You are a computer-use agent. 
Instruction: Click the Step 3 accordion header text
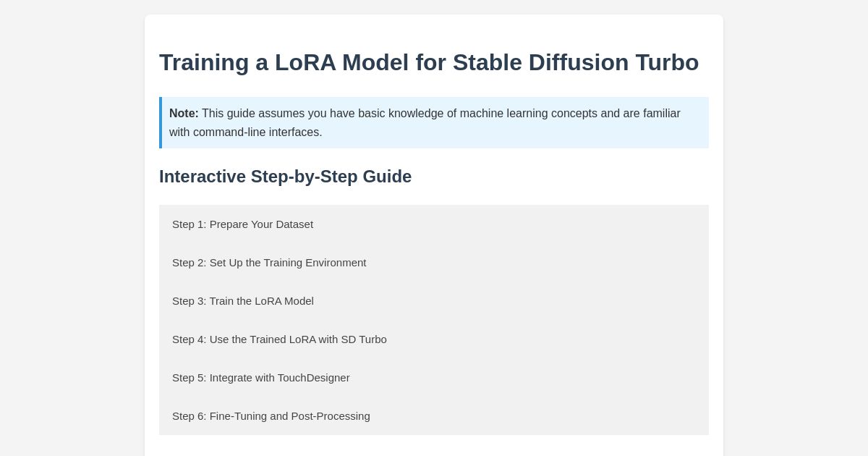tap(242, 301)
